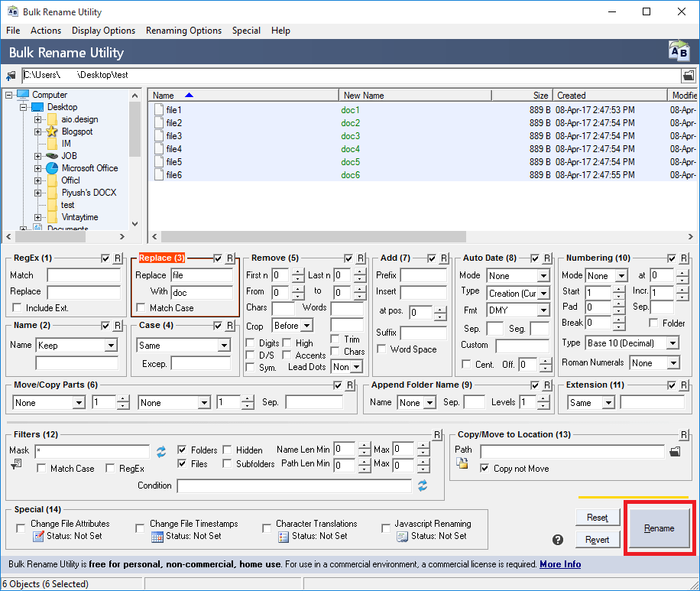
Task: Click the Filters Mask input field
Action: pos(92,451)
